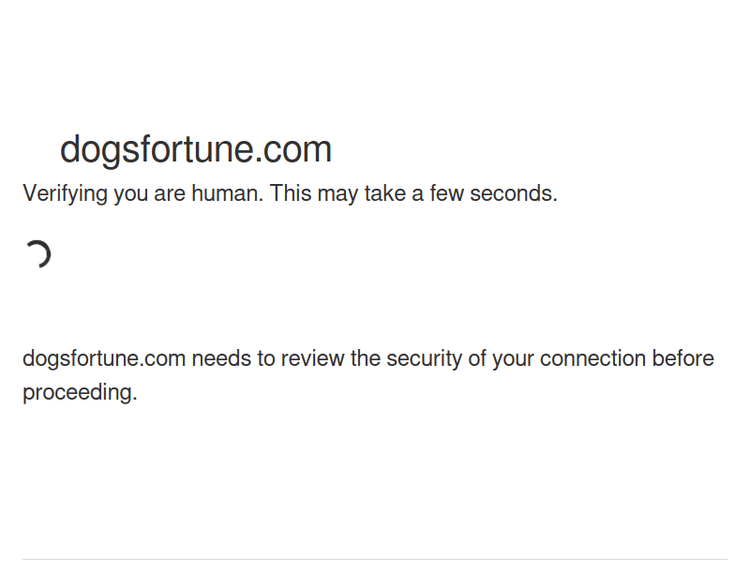Click the word "needs" in the paragraph
This screenshot has width=750, height=563.
point(220,359)
